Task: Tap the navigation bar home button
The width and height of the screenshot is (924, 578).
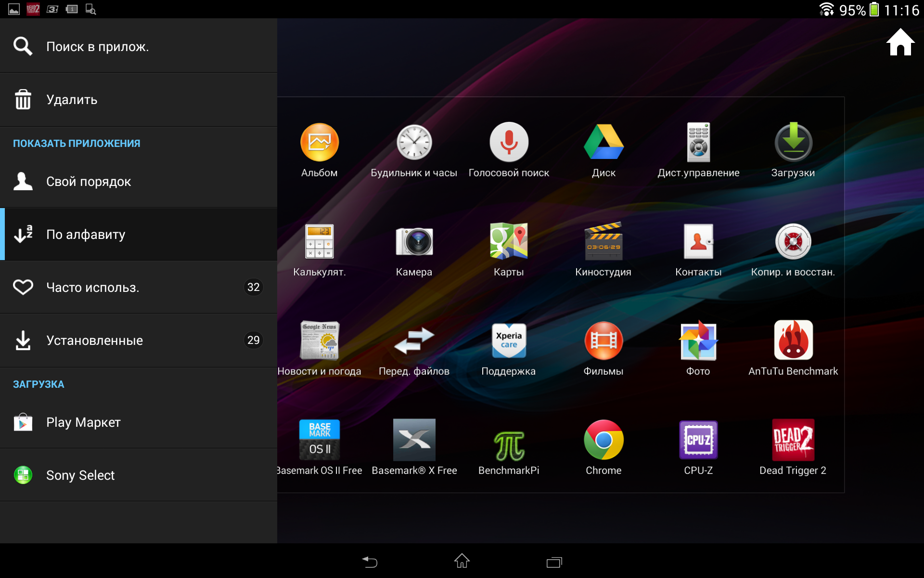Action: tap(462, 561)
